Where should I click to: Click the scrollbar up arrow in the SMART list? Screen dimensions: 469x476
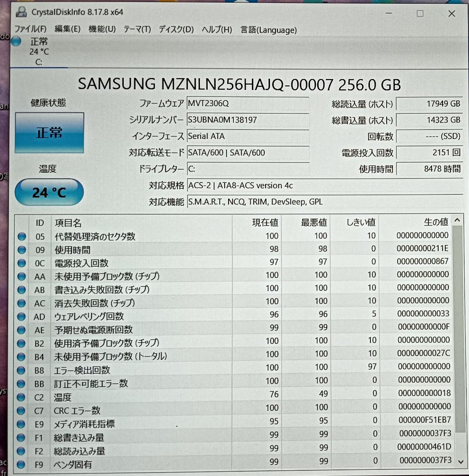click(458, 219)
